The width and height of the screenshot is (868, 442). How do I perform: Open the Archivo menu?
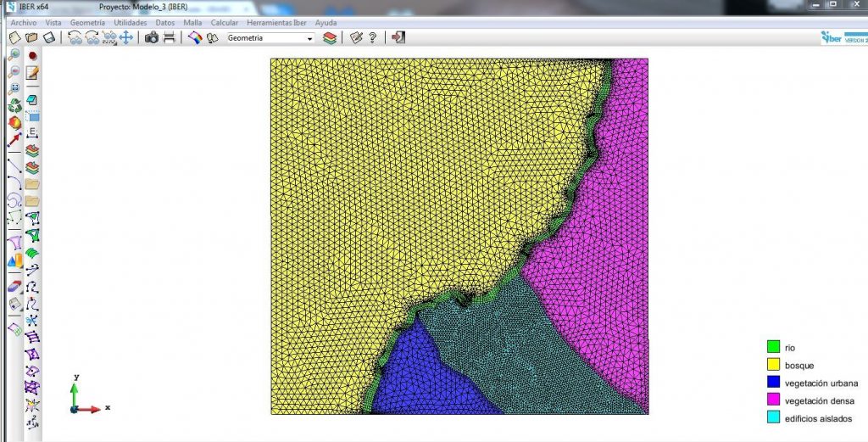(23, 23)
